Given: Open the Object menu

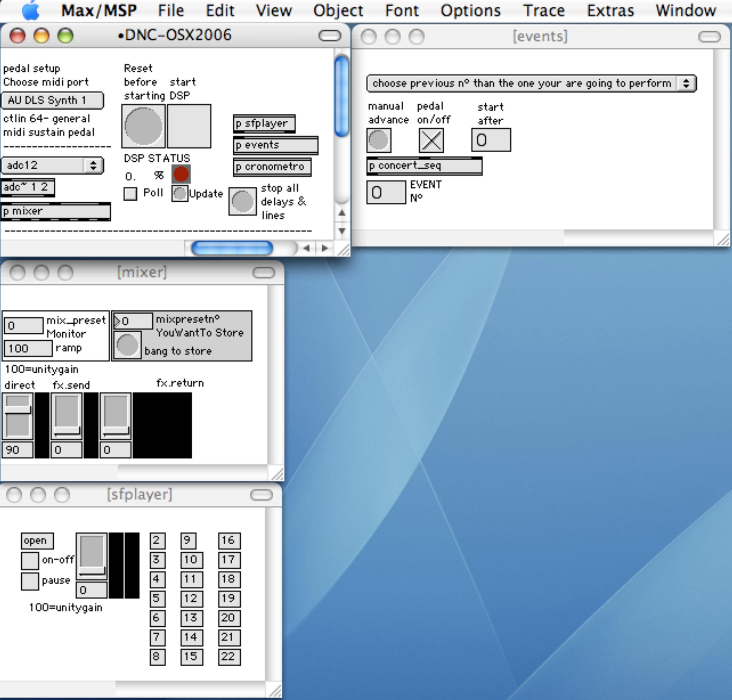Looking at the screenshot, I should [338, 10].
